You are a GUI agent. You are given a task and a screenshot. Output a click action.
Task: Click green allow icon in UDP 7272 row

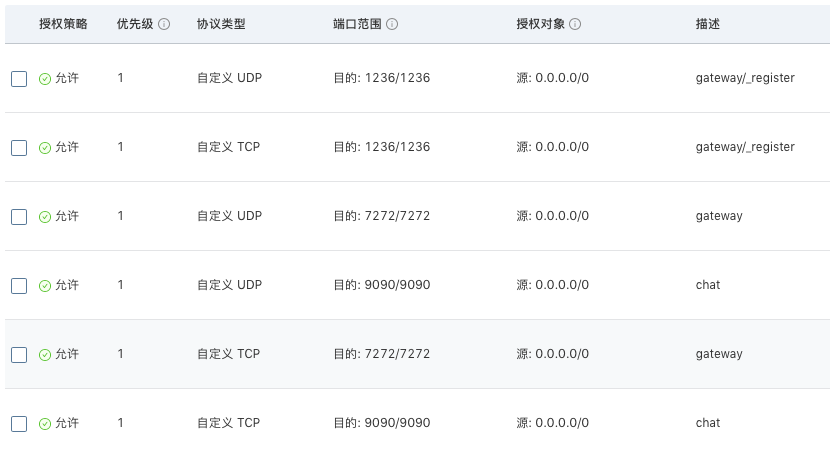45,217
